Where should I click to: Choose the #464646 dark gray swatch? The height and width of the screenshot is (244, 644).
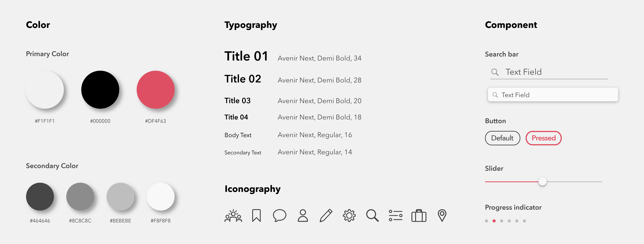coord(40,196)
